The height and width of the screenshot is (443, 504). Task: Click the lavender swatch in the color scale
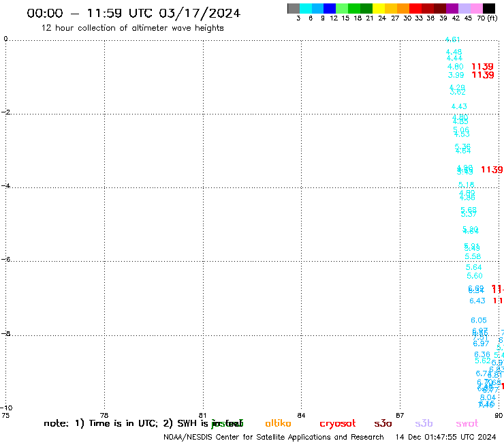(x=464, y=8)
